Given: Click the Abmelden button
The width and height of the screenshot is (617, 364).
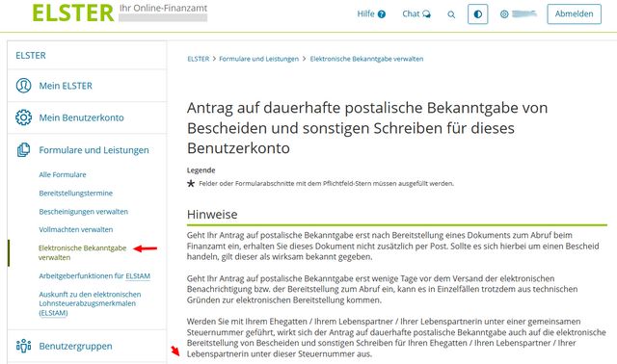Looking at the screenshot, I should [575, 14].
